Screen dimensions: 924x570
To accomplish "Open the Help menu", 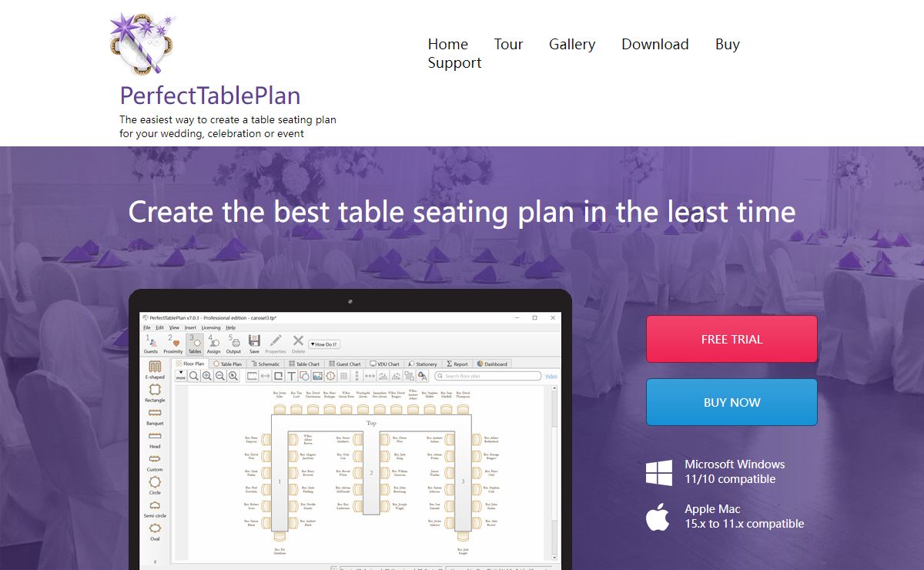I will [x=231, y=327].
